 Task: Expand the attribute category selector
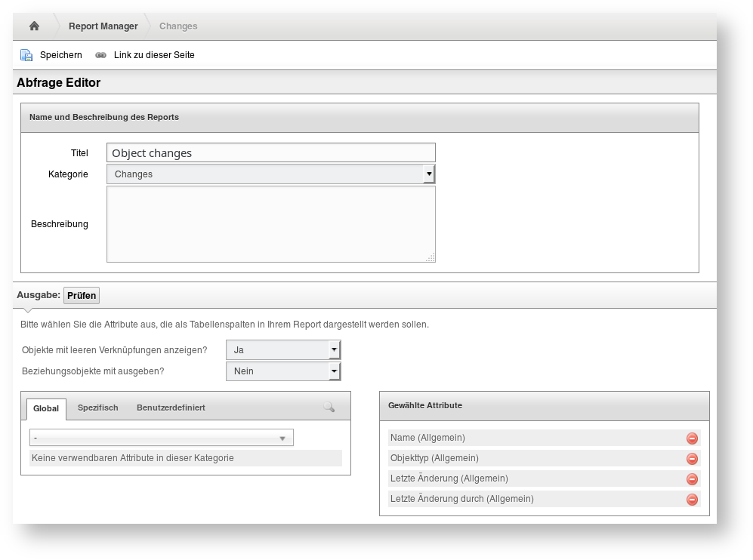click(x=161, y=438)
